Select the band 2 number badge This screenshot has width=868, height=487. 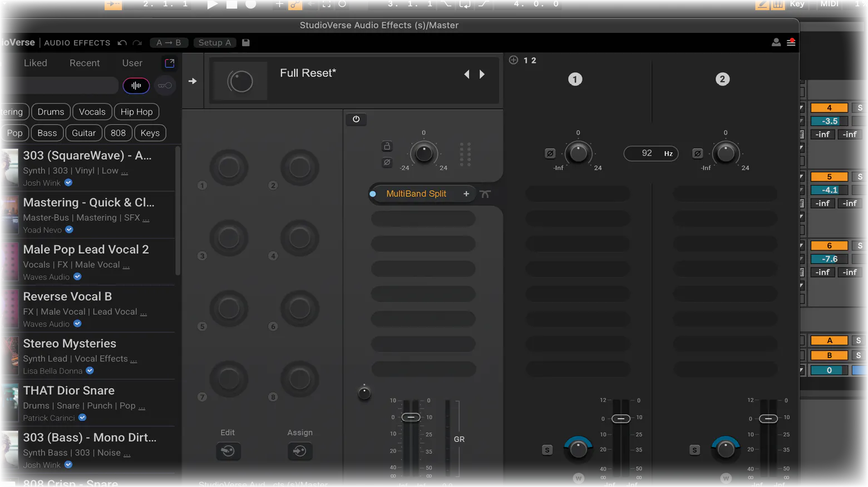722,79
